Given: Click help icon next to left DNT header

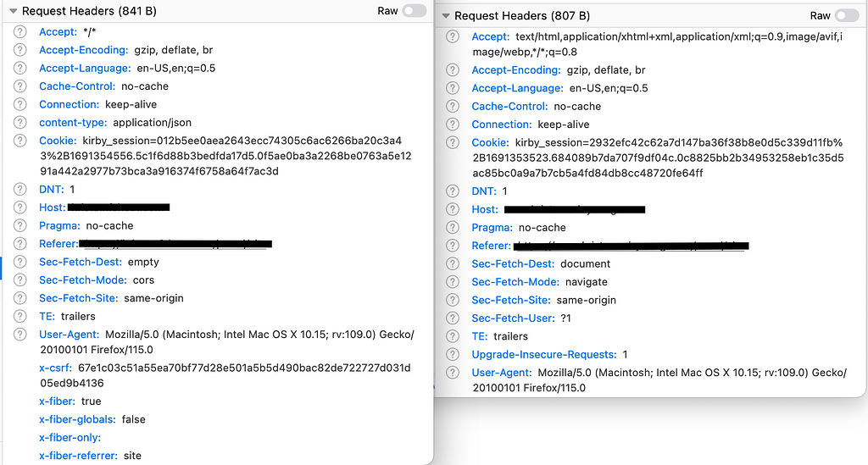Looking at the screenshot, I should point(20,190).
